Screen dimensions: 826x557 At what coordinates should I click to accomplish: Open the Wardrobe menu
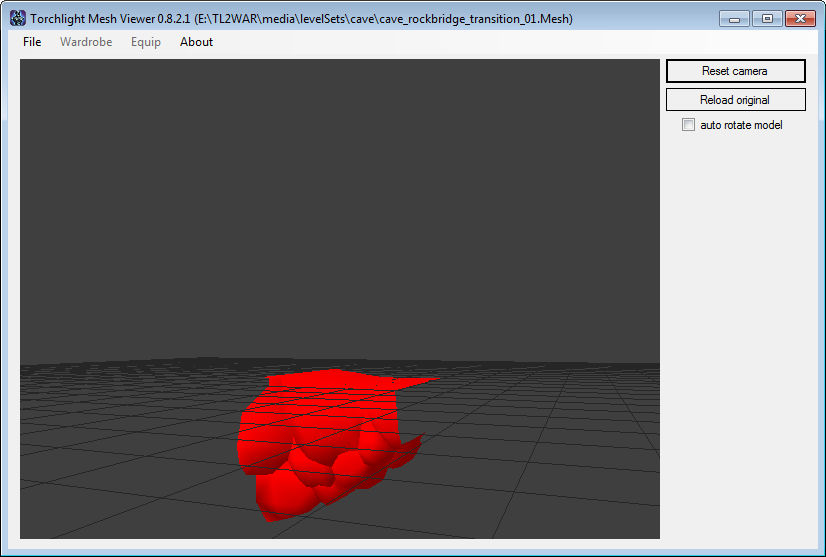click(x=86, y=42)
